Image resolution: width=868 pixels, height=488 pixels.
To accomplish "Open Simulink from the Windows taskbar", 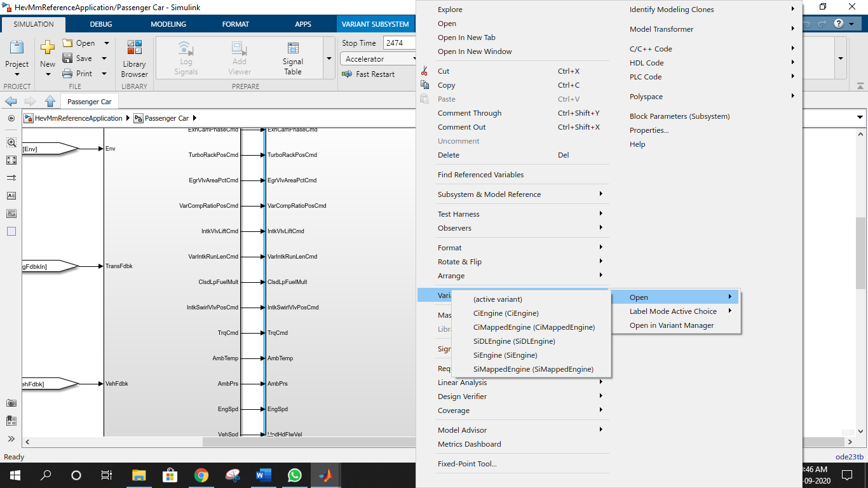I will [325, 475].
